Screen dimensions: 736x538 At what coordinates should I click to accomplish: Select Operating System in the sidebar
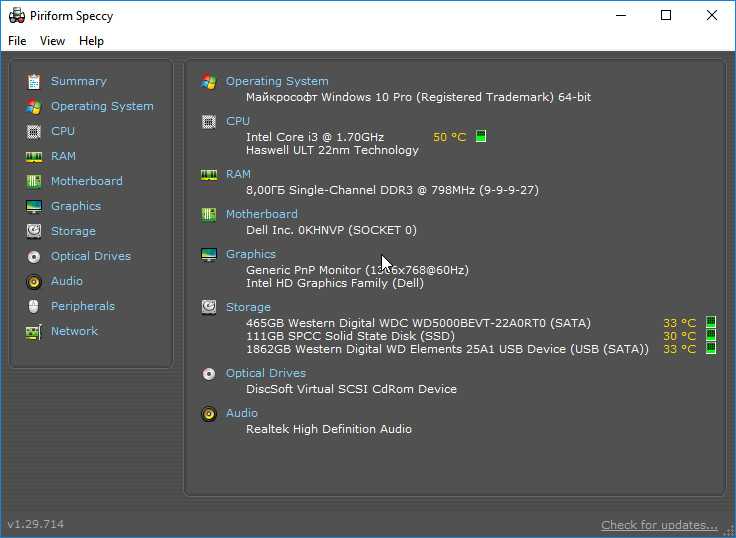[102, 106]
